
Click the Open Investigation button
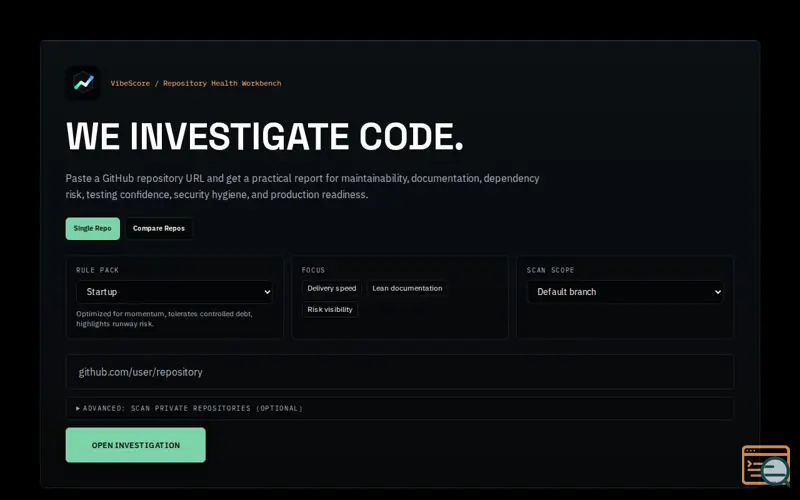(x=136, y=445)
